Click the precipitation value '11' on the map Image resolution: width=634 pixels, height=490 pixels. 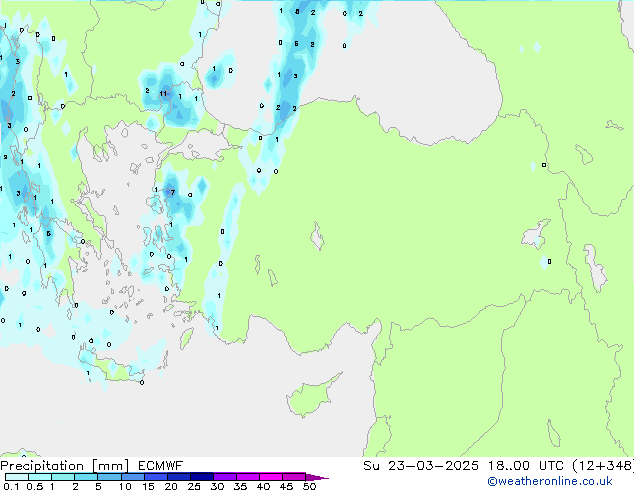pyautogui.click(x=163, y=94)
